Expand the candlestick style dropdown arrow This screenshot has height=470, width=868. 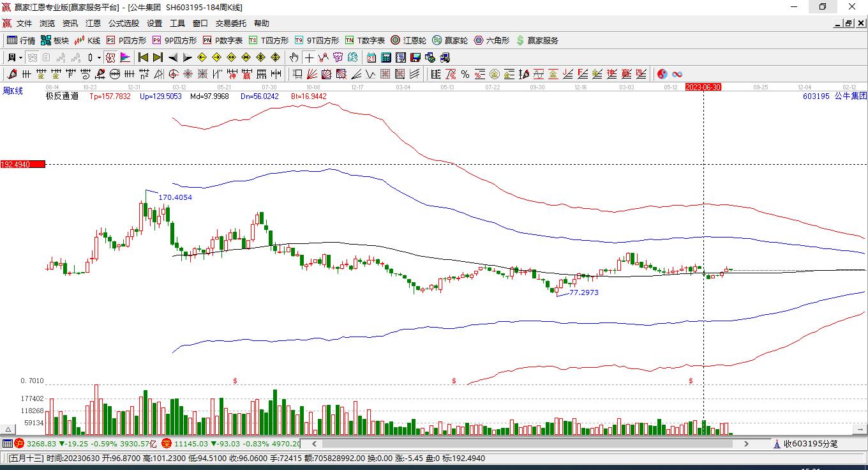coord(99,57)
